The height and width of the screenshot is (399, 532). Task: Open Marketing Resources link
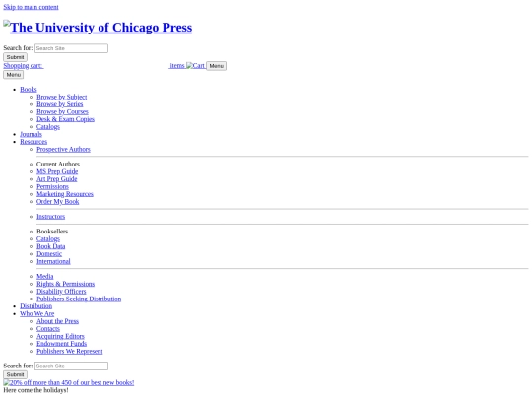click(x=65, y=194)
